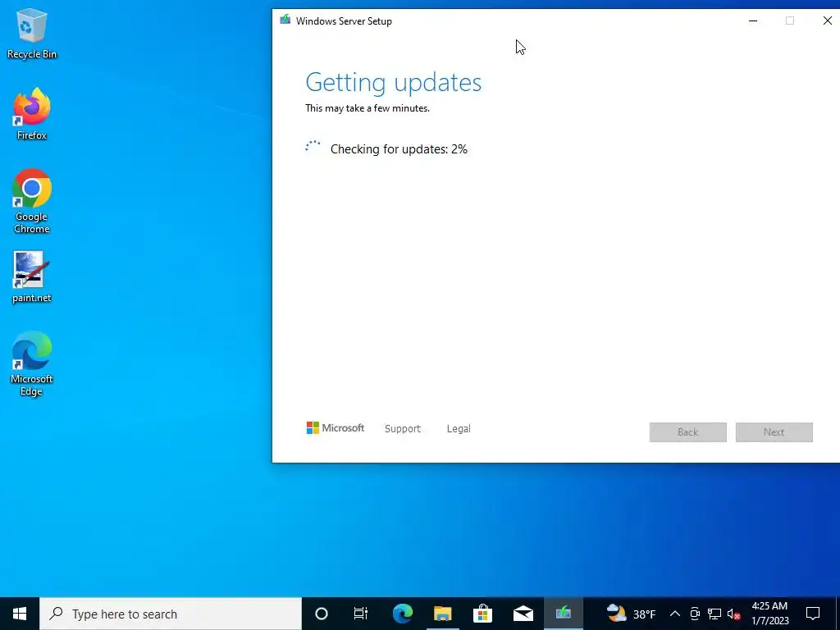Select the Firefox desktop shortcut
This screenshot has height=630, width=840.
click(32, 114)
